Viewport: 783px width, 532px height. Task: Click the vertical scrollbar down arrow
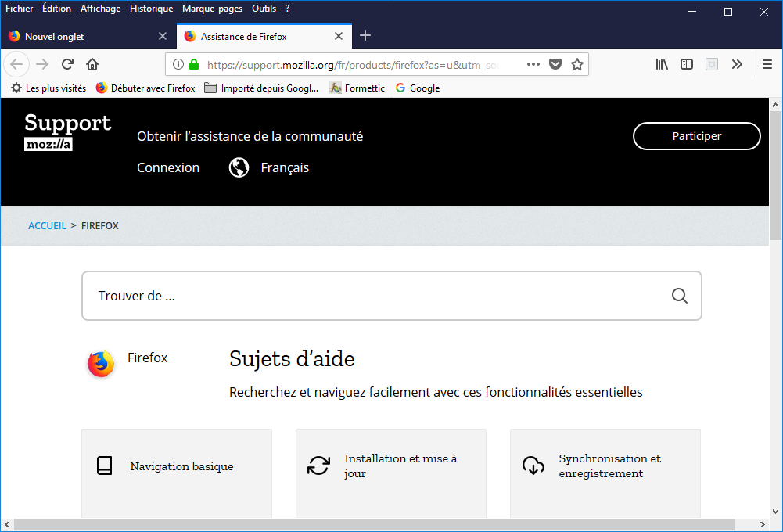tap(775, 511)
